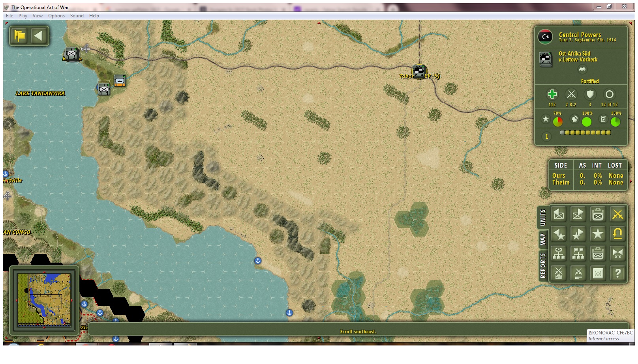Click the shield defense strength icon
638x364 pixels.
tap(590, 94)
